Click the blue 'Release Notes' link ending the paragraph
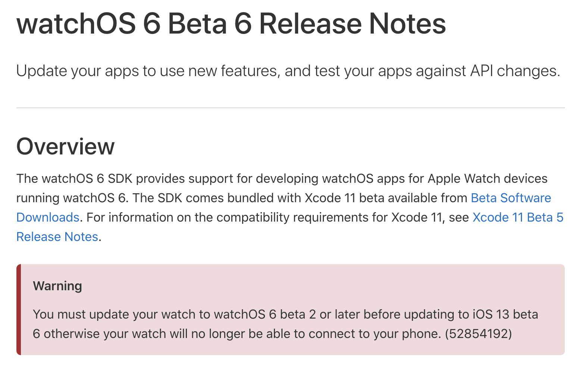 [57, 237]
